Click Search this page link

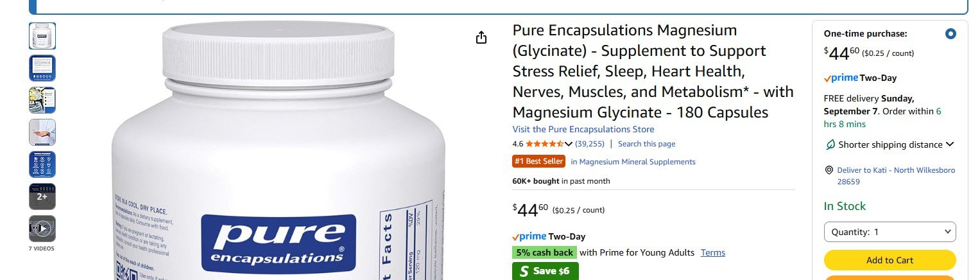(x=646, y=144)
